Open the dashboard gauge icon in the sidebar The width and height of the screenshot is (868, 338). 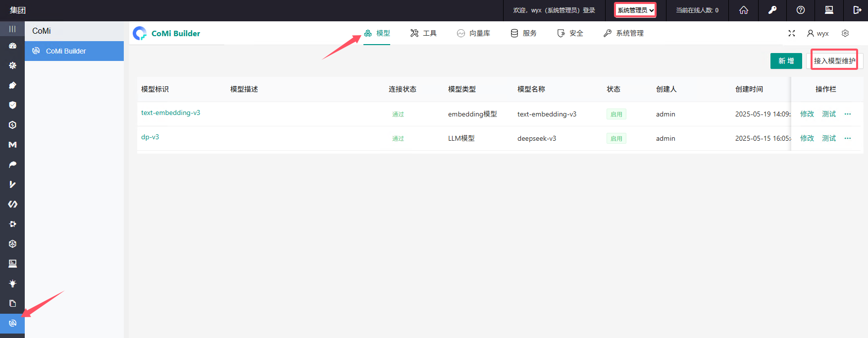click(12, 46)
